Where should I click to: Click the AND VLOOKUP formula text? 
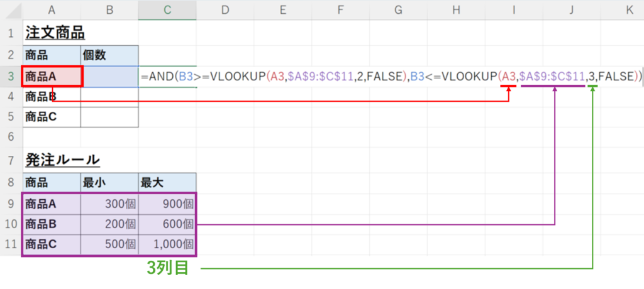pyautogui.click(x=391, y=77)
